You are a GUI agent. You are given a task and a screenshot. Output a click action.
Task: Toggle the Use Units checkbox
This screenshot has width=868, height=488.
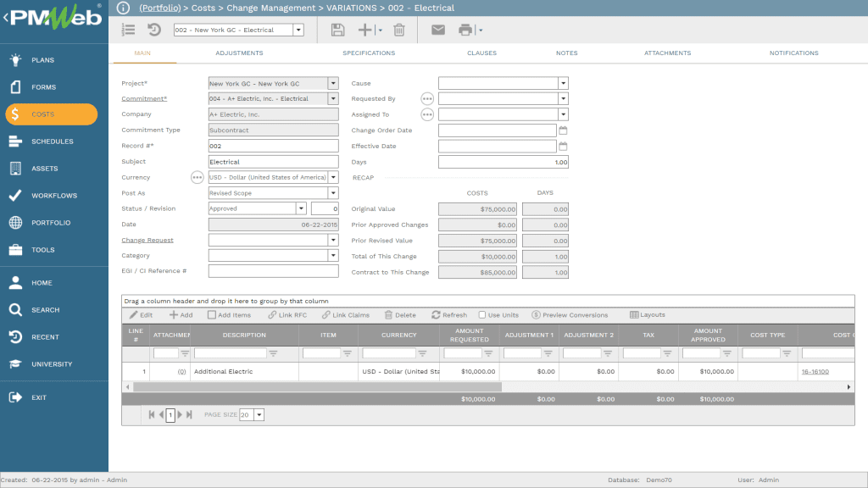click(482, 315)
